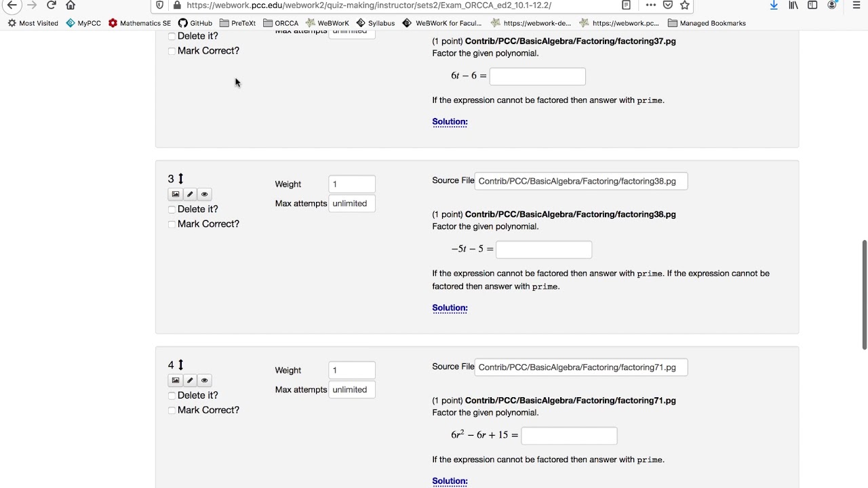Show site security info via the padlock icon
The height and width of the screenshot is (488, 868).
(x=177, y=5)
